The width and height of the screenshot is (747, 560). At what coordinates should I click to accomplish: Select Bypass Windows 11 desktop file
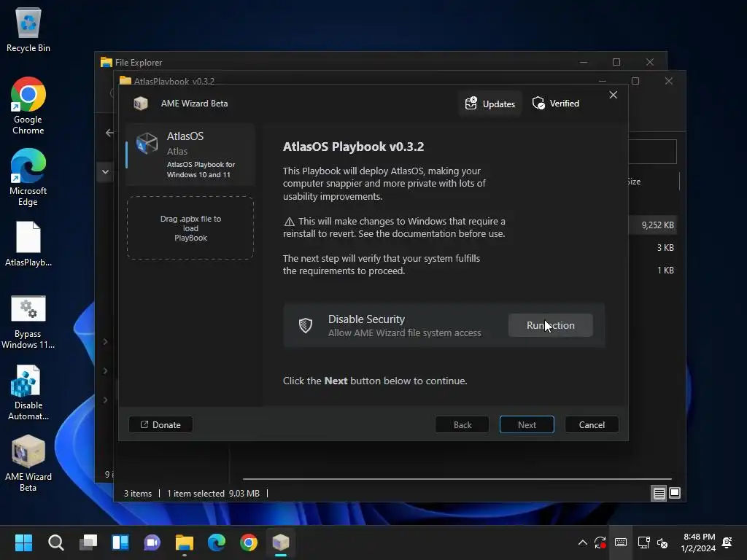[28, 322]
